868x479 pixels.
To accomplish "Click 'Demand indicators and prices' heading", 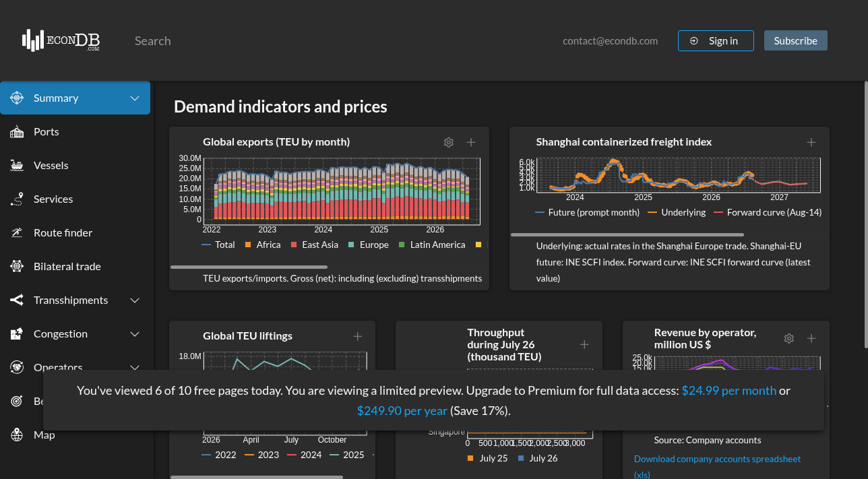I will [x=280, y=106].
